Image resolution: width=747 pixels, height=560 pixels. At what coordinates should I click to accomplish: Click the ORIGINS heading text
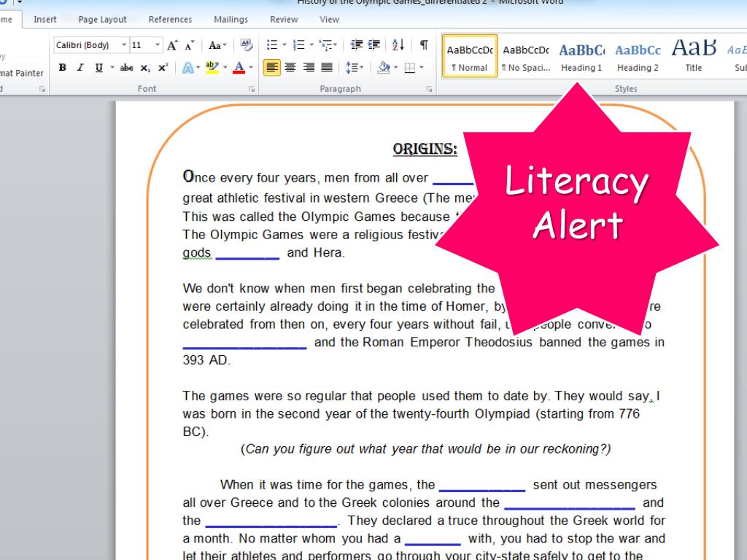click(425, 149)
